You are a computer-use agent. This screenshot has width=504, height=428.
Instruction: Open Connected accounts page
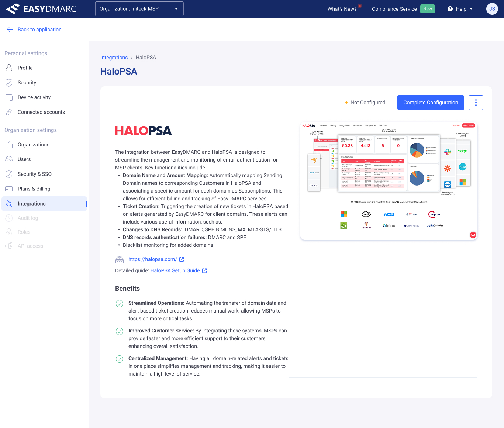pyautogui.click(x=41, y=112)
